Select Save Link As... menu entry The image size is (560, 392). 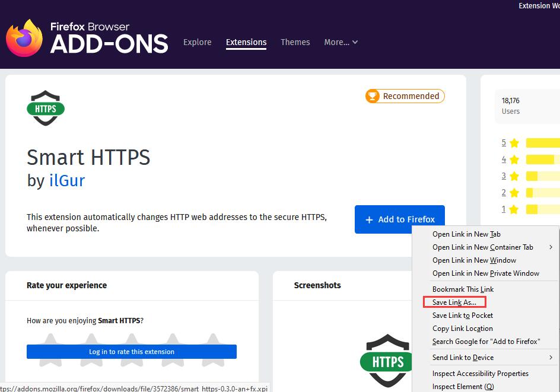454,302
